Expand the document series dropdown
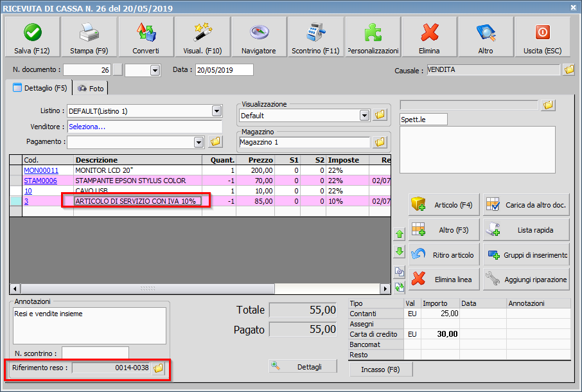Viewport: 582px width, 392px height. click(155, 70)
